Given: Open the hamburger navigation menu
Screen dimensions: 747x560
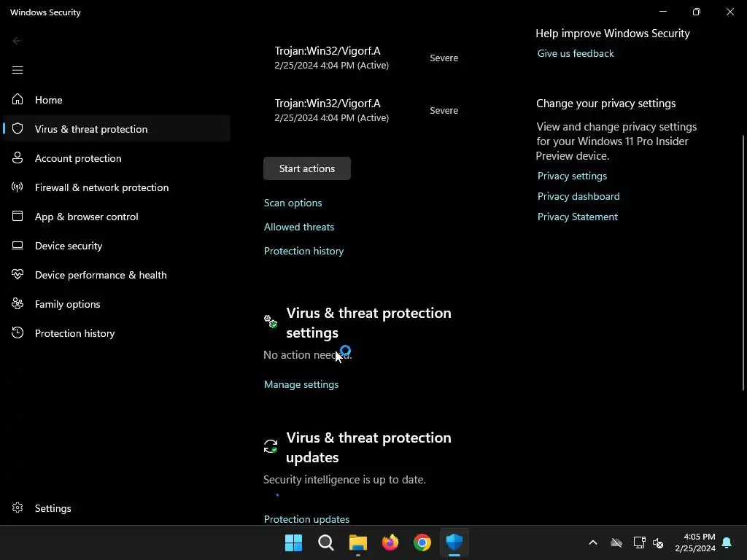Looking at the screenshot, I should coord(18,71).
